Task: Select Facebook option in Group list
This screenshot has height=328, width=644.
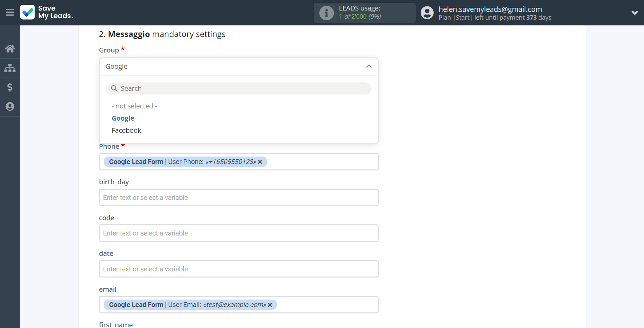Action: coord(126,130)
